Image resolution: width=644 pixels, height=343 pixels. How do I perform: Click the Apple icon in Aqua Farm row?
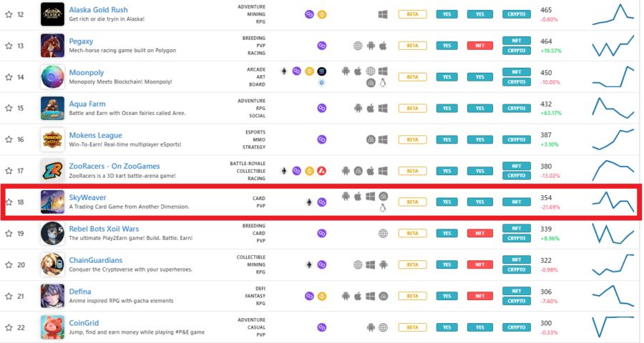pos(370,108)
